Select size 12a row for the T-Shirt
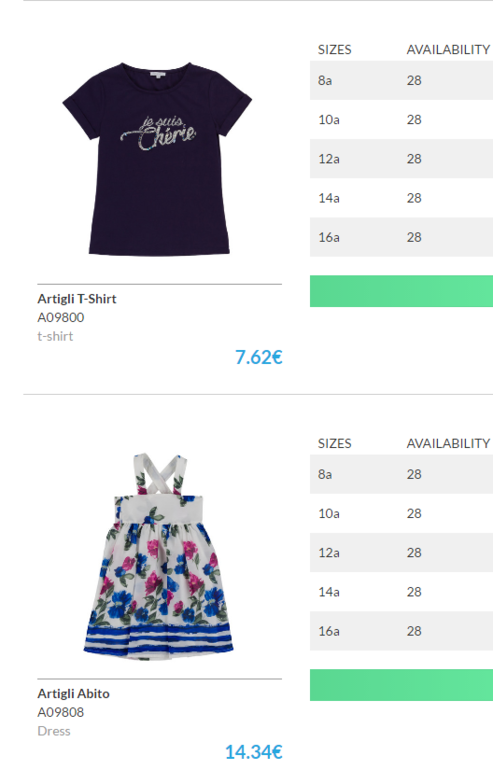 pos(401,159)
